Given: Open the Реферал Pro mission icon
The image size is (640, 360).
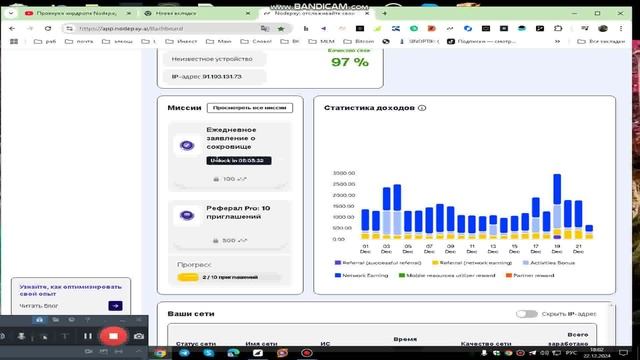Looking at the screenshot, I should coord(187,215).
